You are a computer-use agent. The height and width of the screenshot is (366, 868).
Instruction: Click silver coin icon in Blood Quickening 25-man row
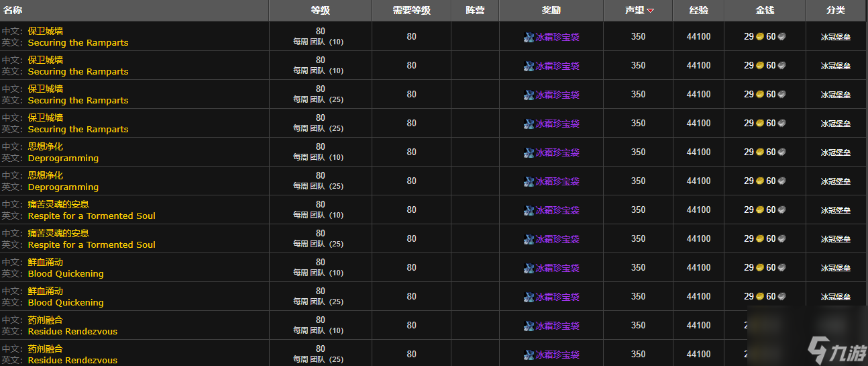[x=781, y=297]
